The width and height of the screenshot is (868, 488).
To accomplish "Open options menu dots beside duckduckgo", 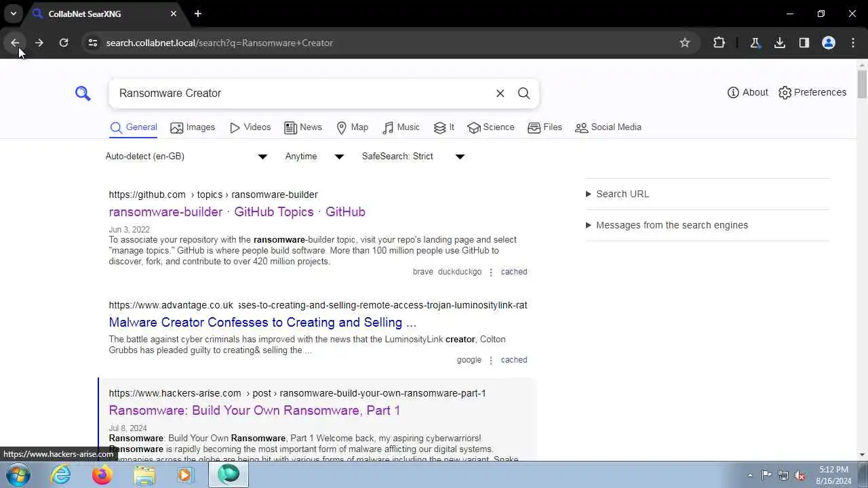I will pos(491,272).
